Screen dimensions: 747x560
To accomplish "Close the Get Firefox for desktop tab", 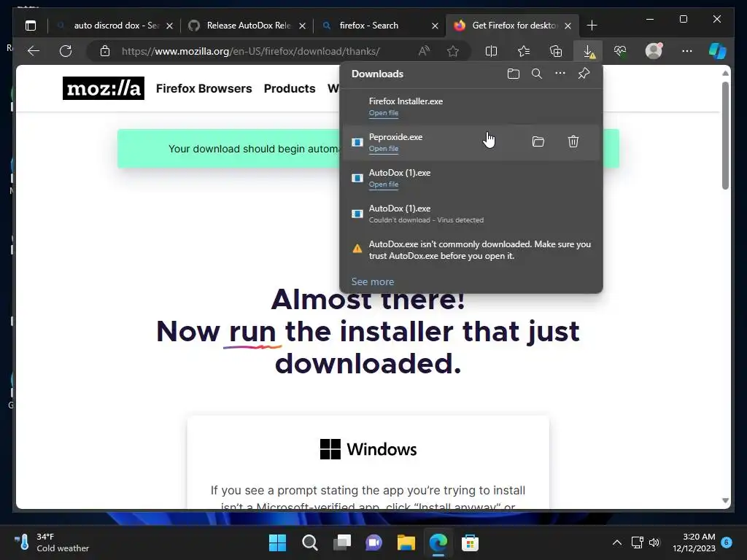I will coord(568,26).
